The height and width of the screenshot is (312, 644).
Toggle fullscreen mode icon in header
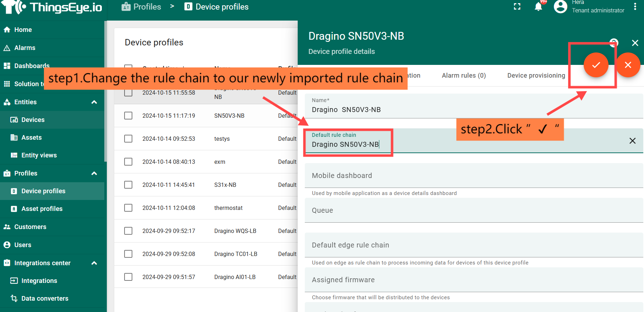tap(517, 7)
